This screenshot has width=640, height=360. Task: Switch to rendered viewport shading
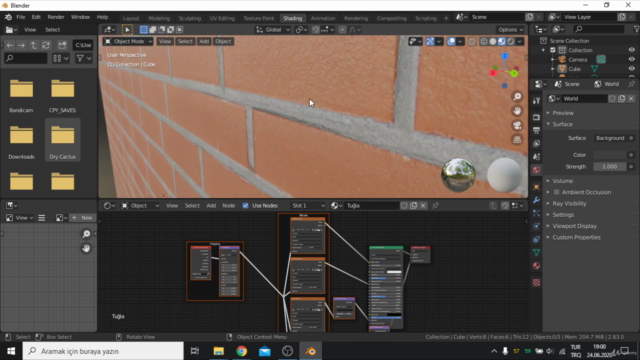[x=510, y=41]
